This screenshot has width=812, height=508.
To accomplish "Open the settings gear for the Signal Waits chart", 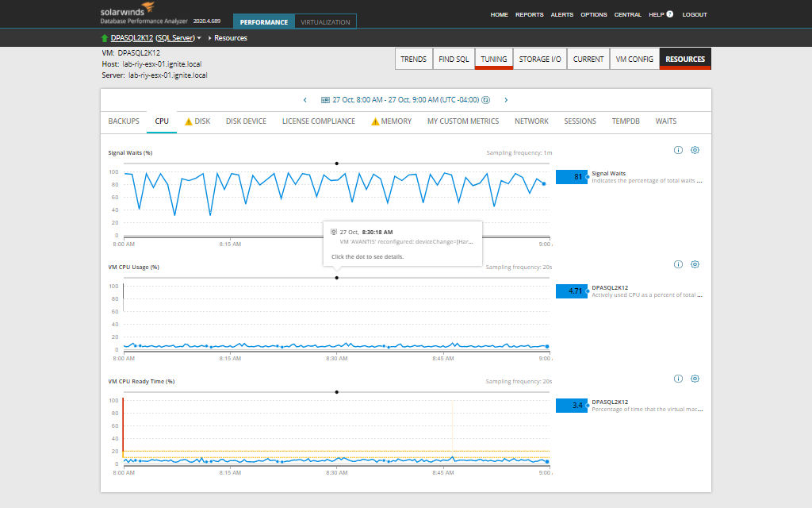I will click(x=695, y=150).
